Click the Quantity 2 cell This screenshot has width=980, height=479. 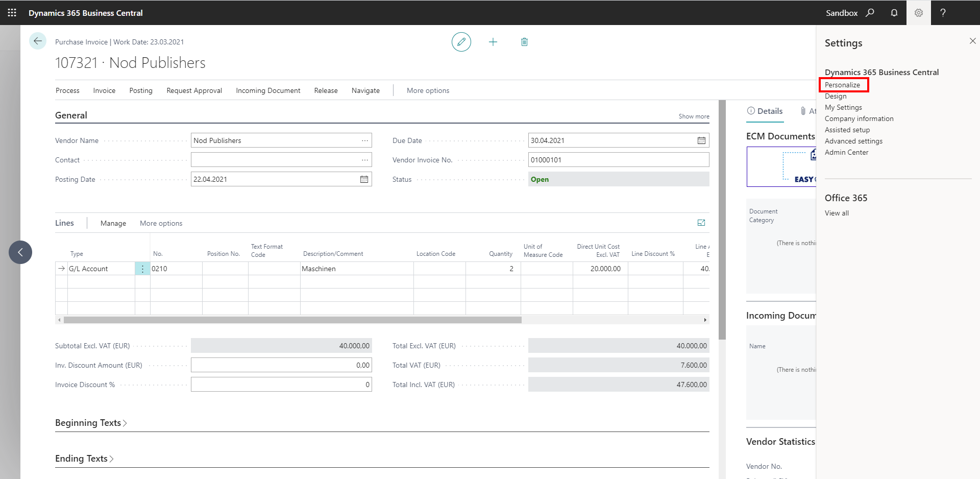click(493, 269)
